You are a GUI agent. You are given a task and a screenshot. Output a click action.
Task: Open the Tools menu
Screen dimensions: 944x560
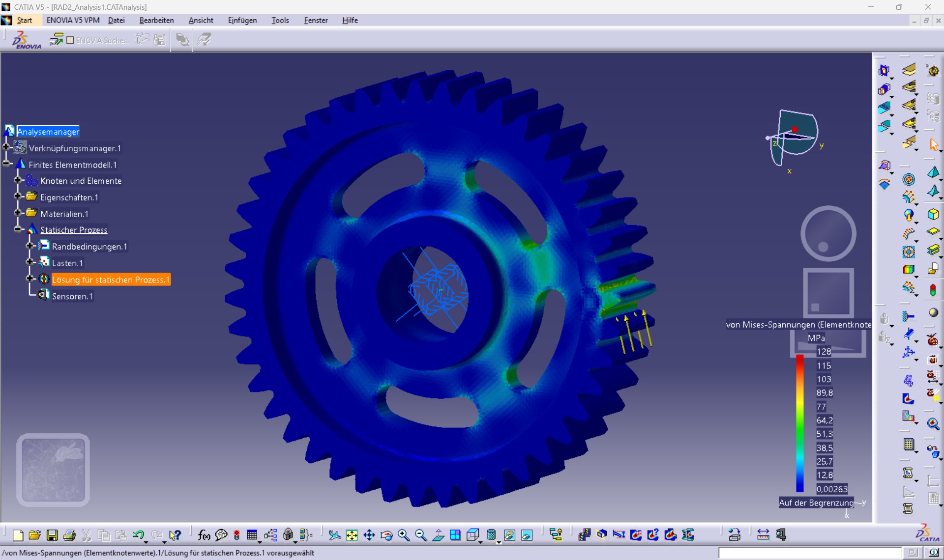tap(280, 20)
